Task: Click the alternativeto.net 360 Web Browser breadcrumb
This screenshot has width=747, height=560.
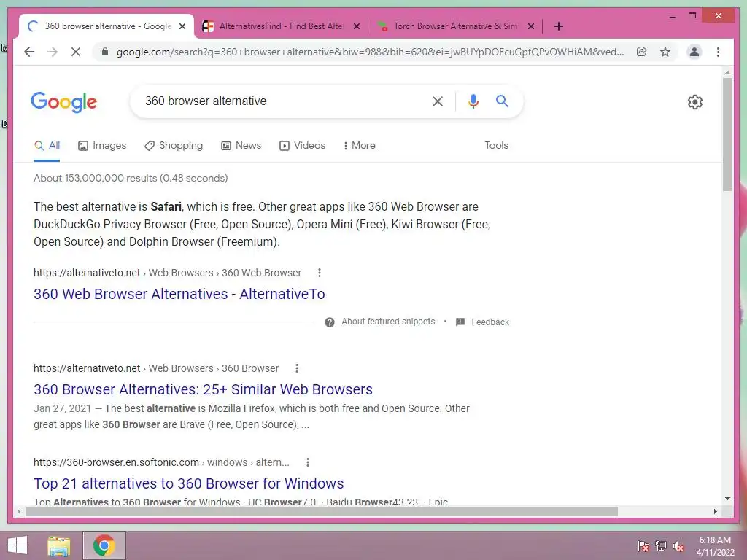Action: (x=167, y=273)
